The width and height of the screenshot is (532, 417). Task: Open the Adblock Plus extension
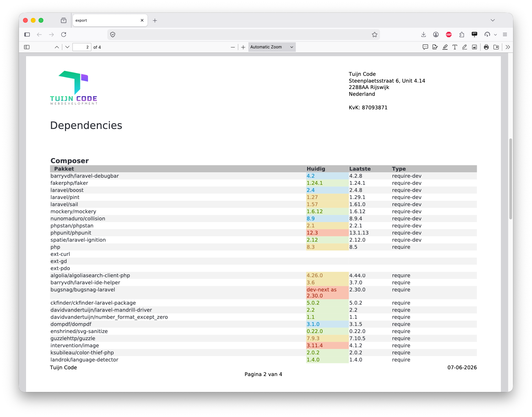449,35
